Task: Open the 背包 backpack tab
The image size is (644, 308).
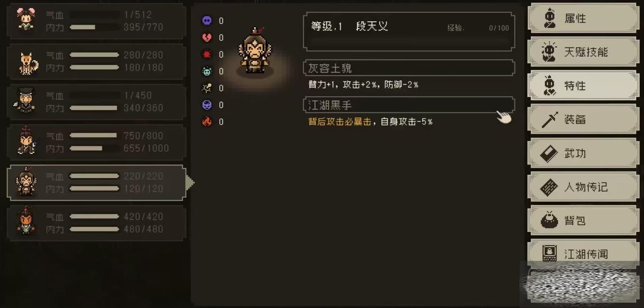Action: tap(583, 220)
